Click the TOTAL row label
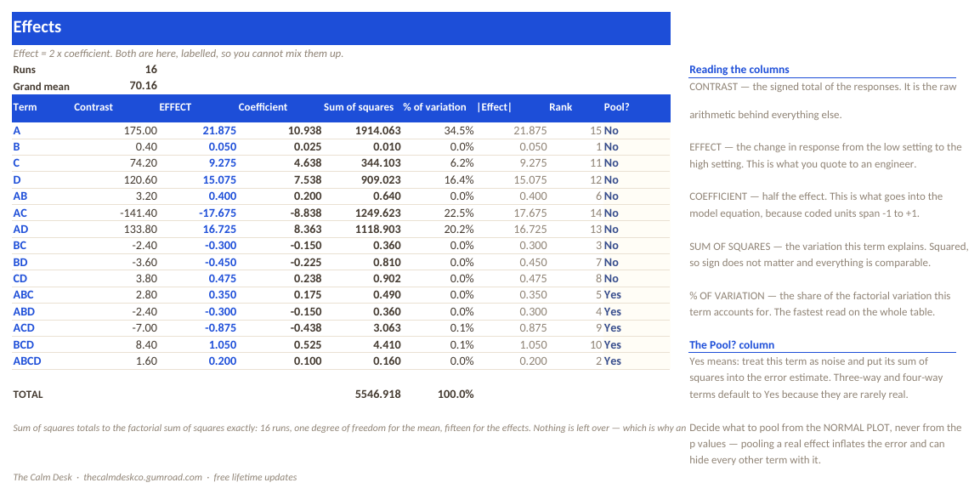980x494 pixels. pos(28,395)
